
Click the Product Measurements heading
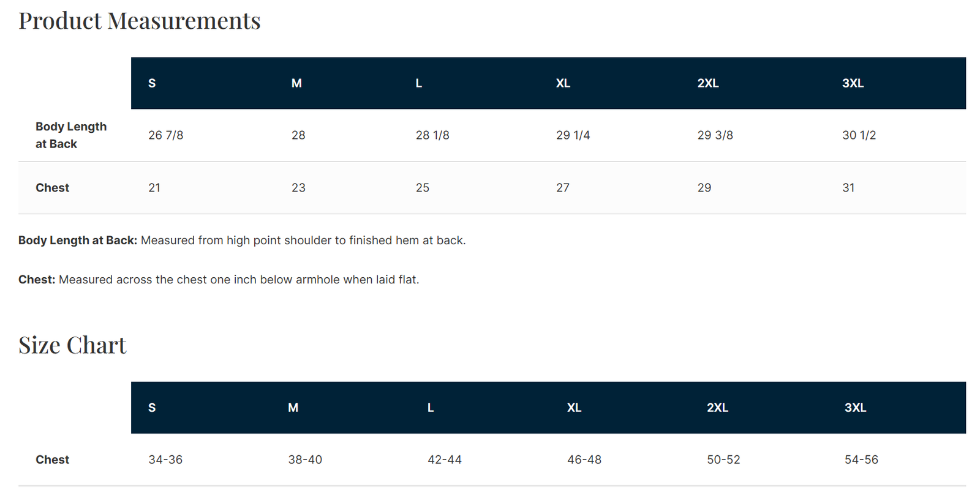point(140,21)
